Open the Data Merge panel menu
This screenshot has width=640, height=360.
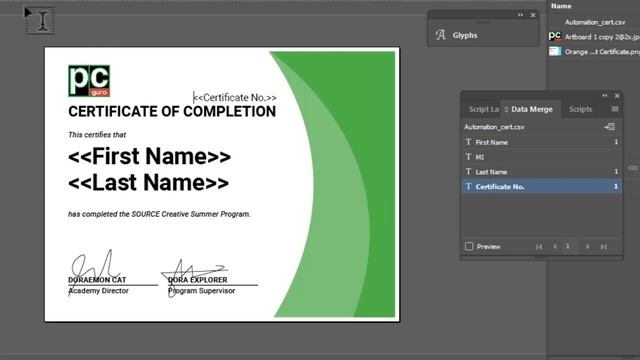point(615,109)
